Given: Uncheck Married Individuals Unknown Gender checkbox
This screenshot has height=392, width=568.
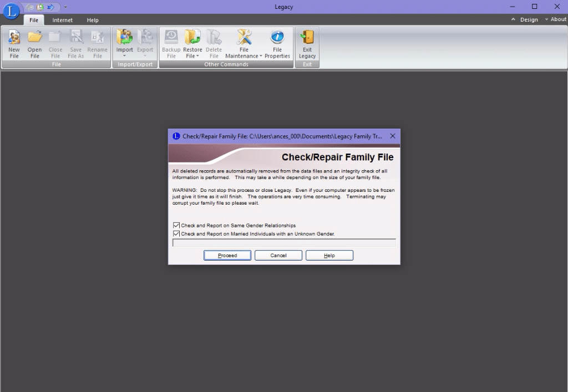Looking at the screenshot, I should coord(176,233).
